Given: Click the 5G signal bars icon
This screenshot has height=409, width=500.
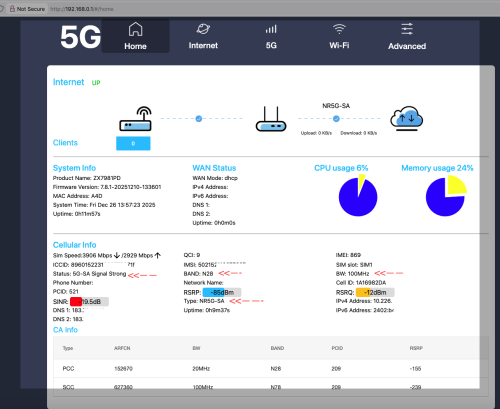Looking at the screenshot, I should tap(271, 29).
